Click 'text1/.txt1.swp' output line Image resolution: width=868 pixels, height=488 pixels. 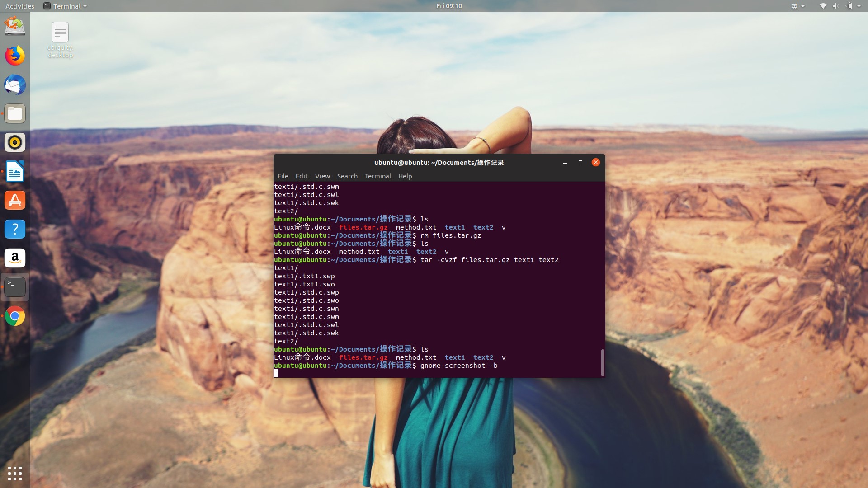[x=304, y=276]
